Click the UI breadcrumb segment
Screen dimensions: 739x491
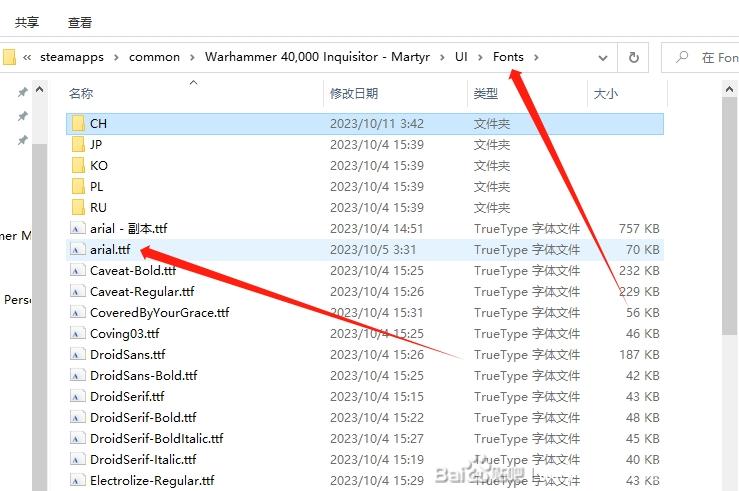pyautogui.click(x=461, y=57)
